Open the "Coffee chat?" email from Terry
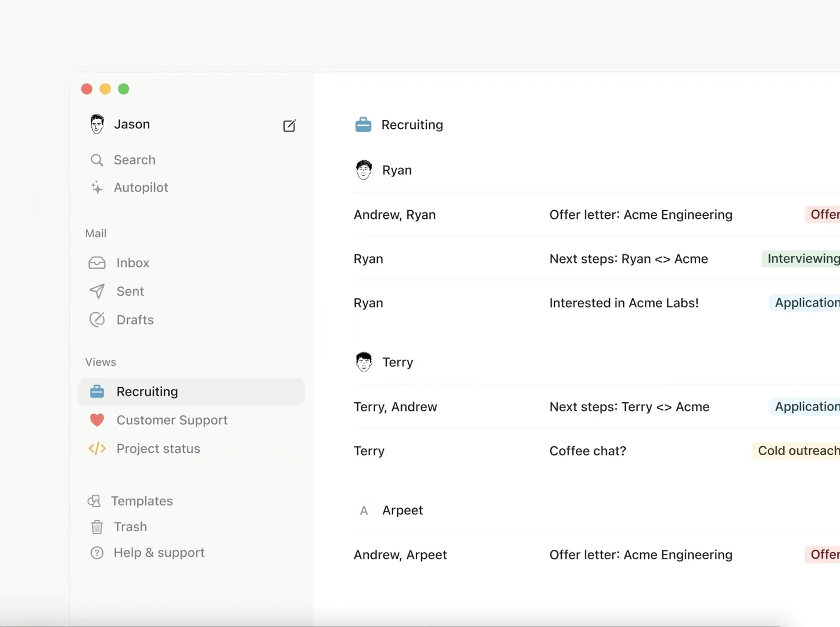 coord(587,451)
